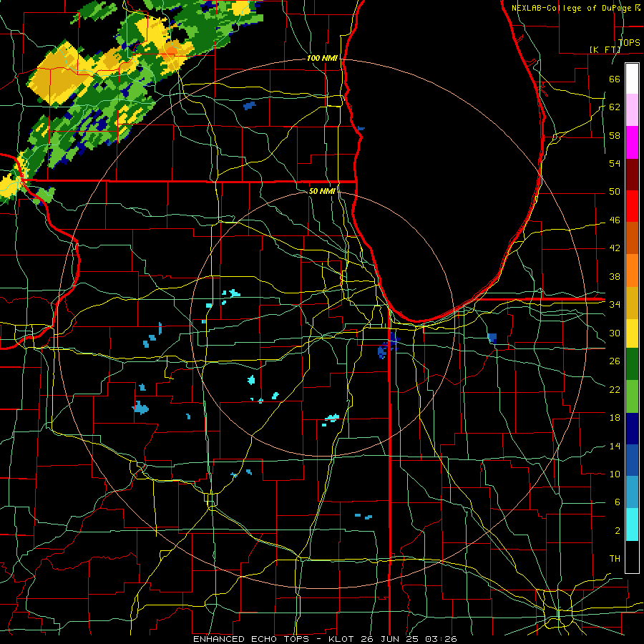Click the orange echo core in northwest storm
This screenshot has height=644, width=644.
(171, 54)
